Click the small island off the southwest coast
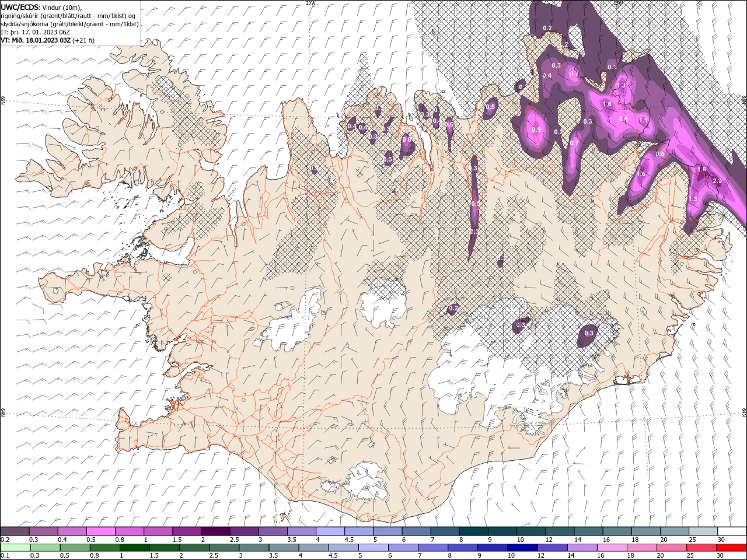Screen dimensions: 747x560 (284, 517)
